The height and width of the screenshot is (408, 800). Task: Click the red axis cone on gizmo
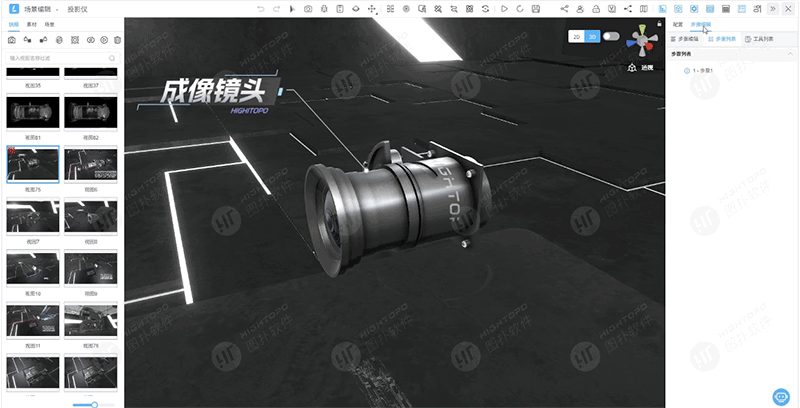coord(650,46)
